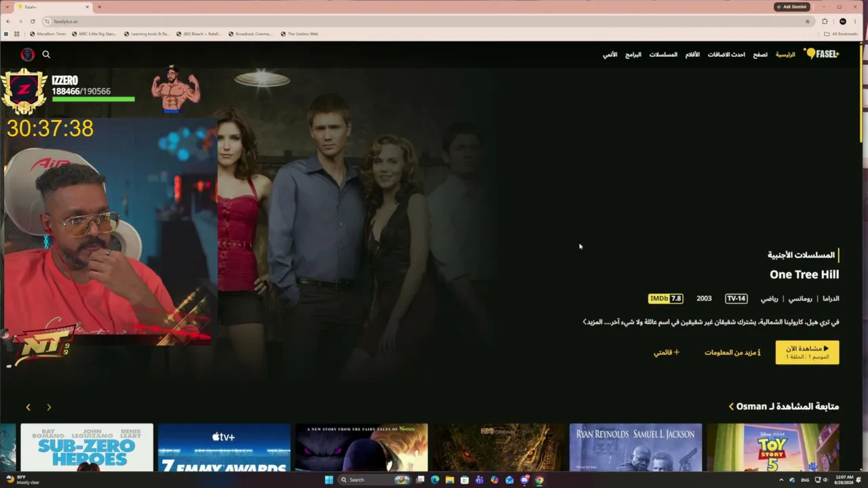The image size is (868, 488).
Task: Open the Ryan Reynolds Samuel L. Jackson thumbnail
Action: 635,447
